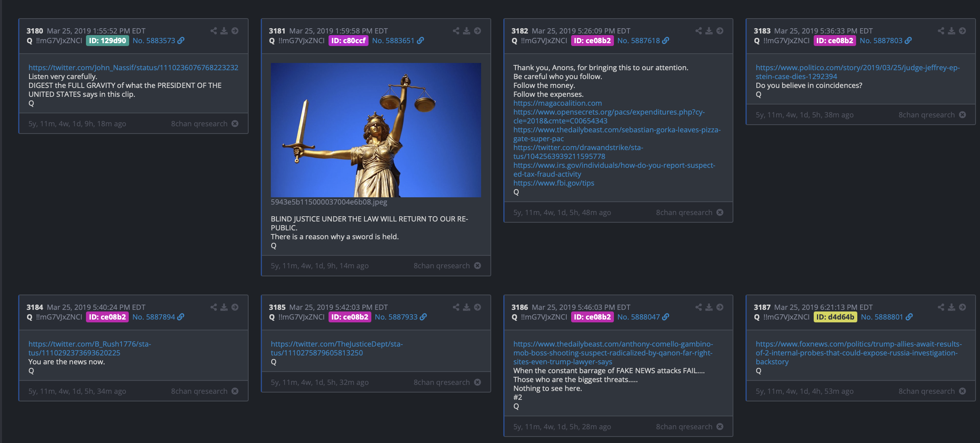Open post No. 5887803 link
The image size is (980, 443).
[886, 40]
